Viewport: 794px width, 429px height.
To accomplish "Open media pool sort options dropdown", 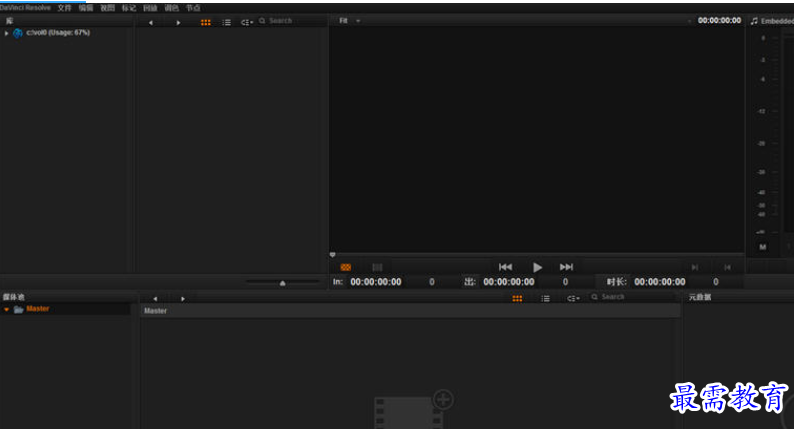I will 573,299.
